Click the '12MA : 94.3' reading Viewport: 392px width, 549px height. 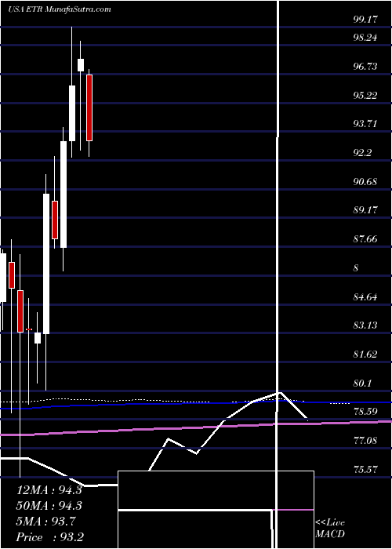(x=49, y=490)
